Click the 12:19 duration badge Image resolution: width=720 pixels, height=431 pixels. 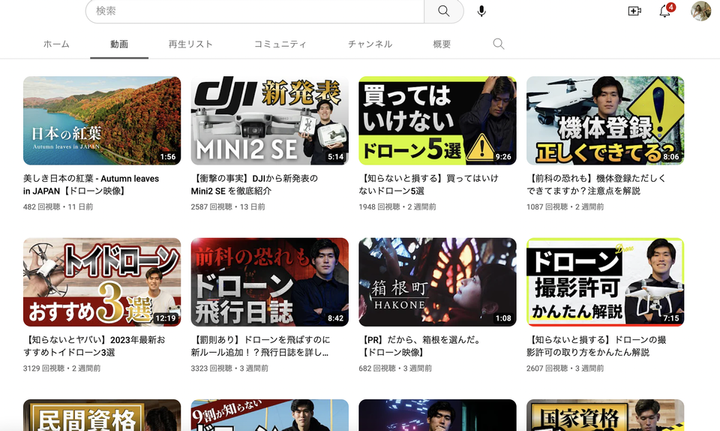tap(165, 318)
